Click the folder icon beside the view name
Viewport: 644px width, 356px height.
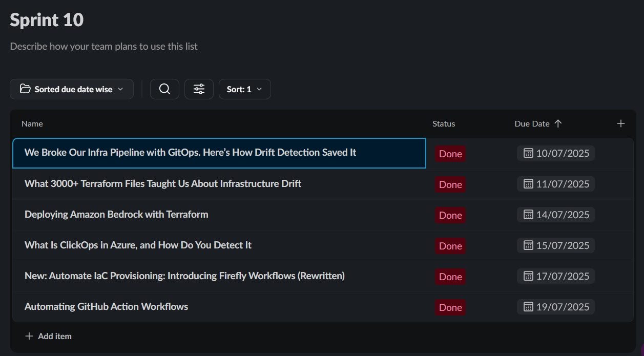(25, 89)
